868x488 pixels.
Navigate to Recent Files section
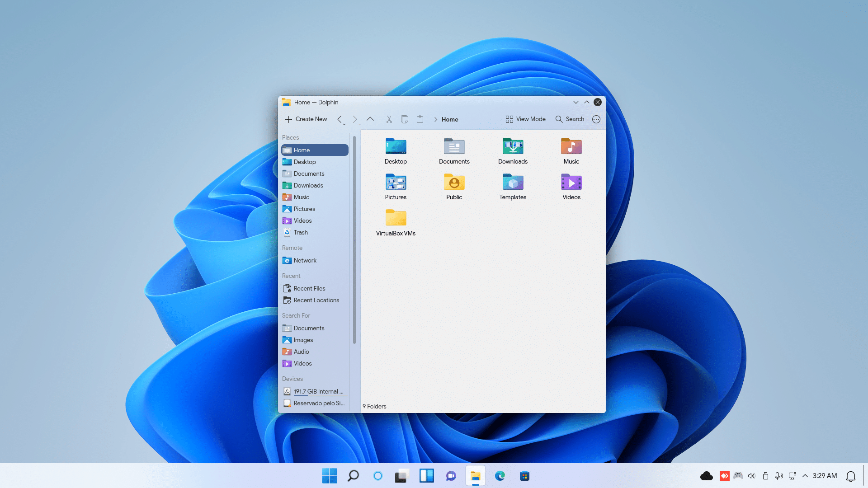point(309,288)
